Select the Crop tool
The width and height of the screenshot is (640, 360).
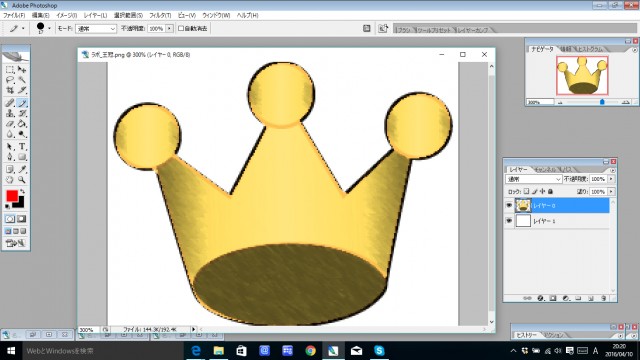[10, 90]
